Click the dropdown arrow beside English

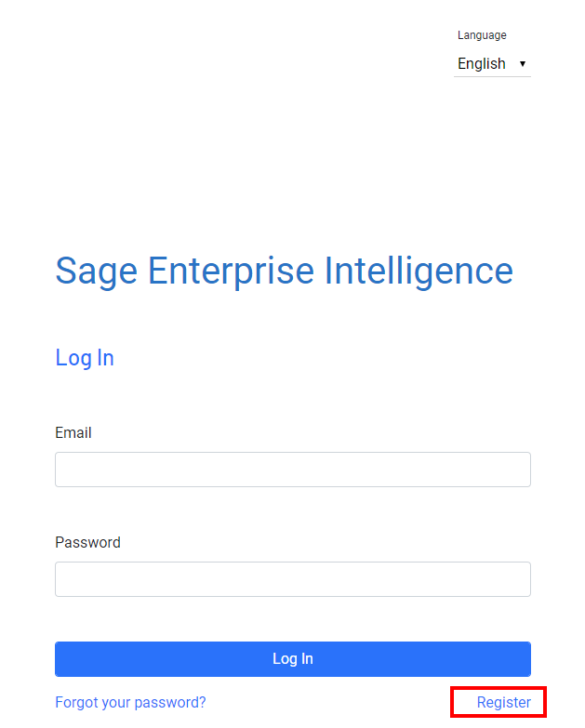click(x=523, y=64)
